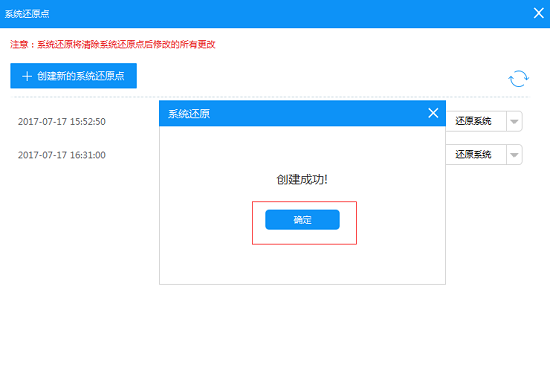The height and width of the screenshot is (385, 550).
Task: Click the 确定 button in the dialog
Action: (x=302, y=220)
